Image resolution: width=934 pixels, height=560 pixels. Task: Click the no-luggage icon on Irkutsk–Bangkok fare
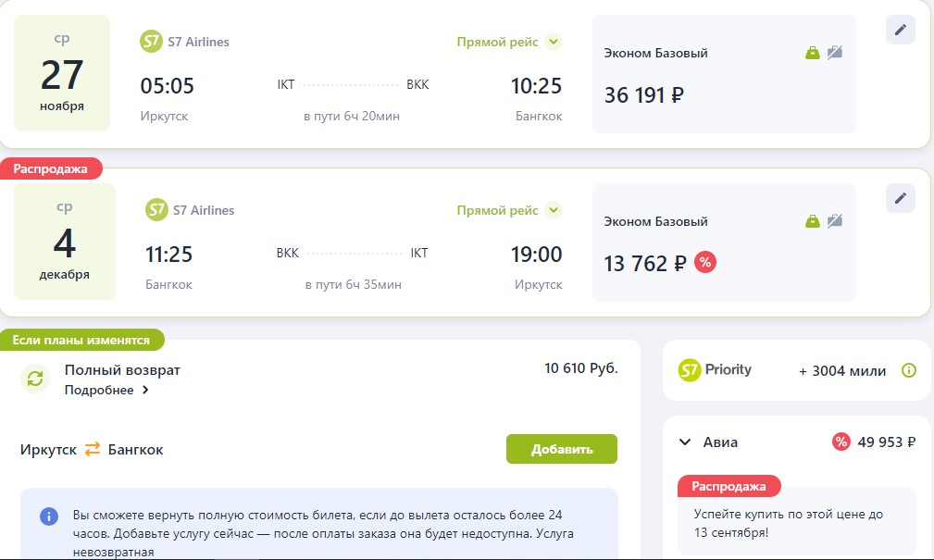pos(835,53)
